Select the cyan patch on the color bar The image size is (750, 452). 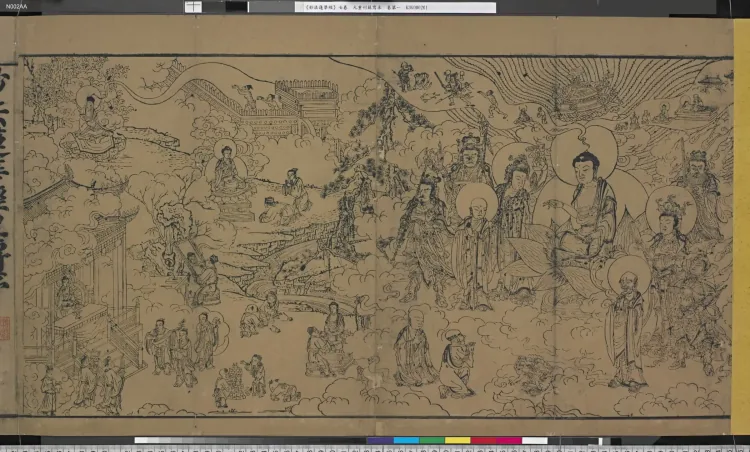pyautogui.click(x=406, y=441)
